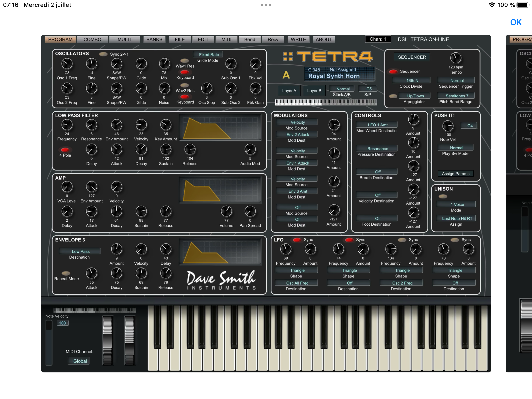Click the filter Audio Mod knob
This screenshot has width=532, height=399.
(x=250, y=150)
